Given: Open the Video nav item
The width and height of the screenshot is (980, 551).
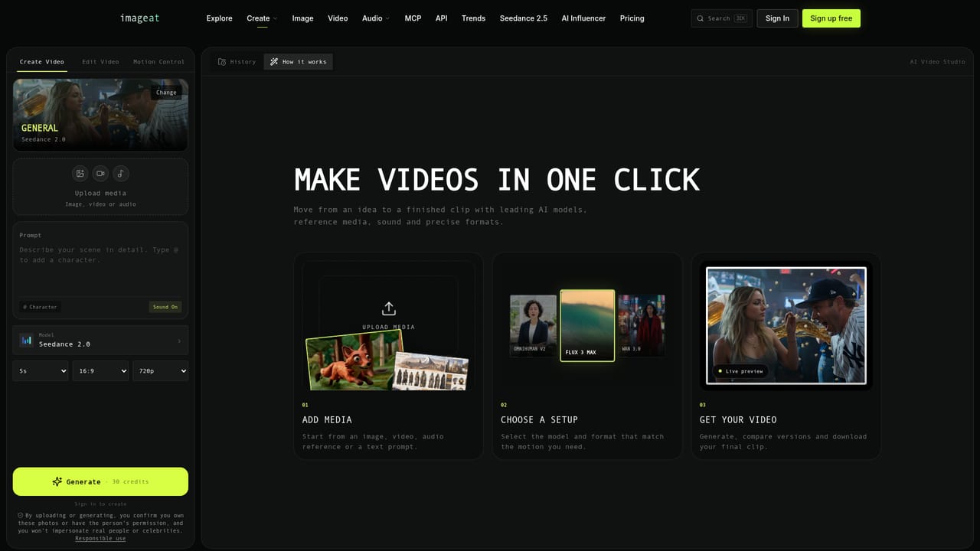Looking at the screenshot, I should pyautogui.click(x=338, y=18).
